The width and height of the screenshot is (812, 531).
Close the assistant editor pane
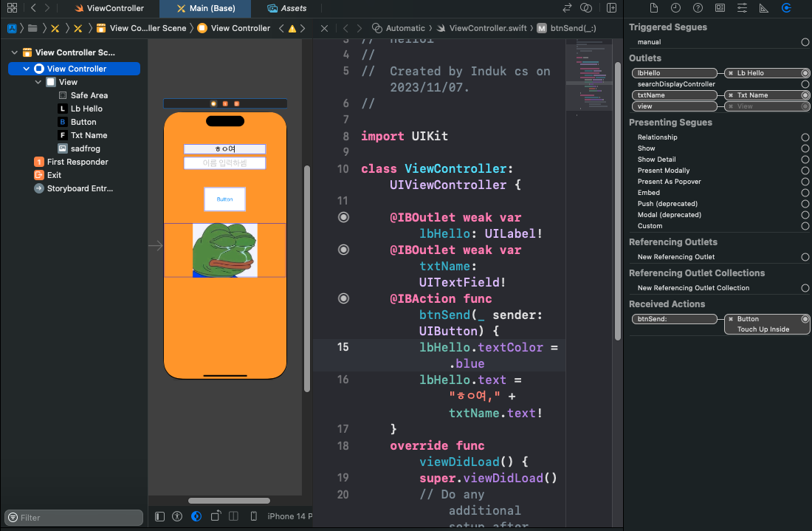pyautogui.click(x=324, y=28)
